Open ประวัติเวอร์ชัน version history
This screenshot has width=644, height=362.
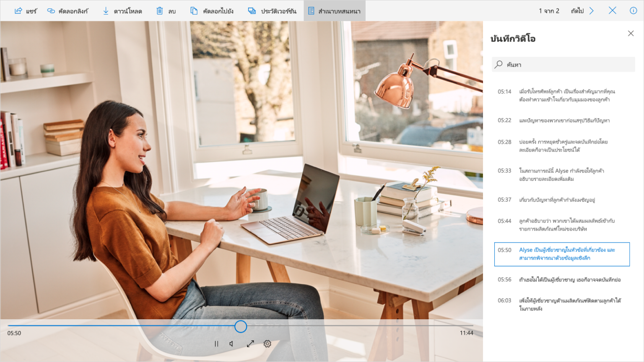click(272, 11)
